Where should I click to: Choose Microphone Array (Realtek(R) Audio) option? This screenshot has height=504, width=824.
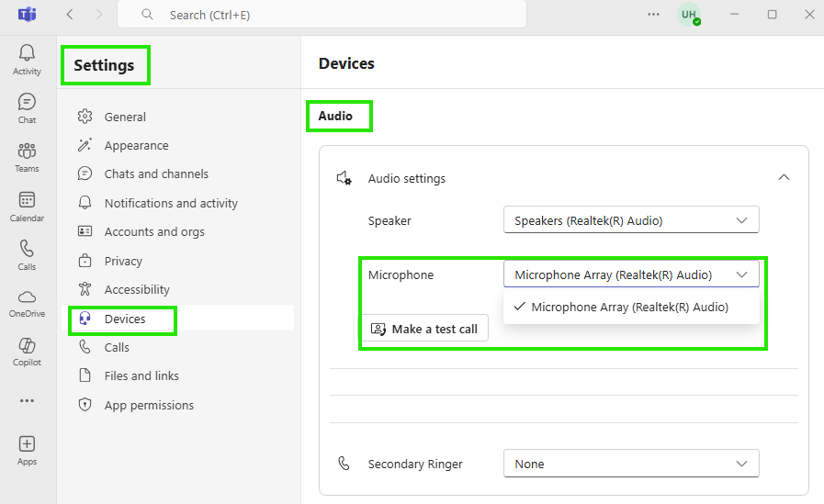pos(629,307)
